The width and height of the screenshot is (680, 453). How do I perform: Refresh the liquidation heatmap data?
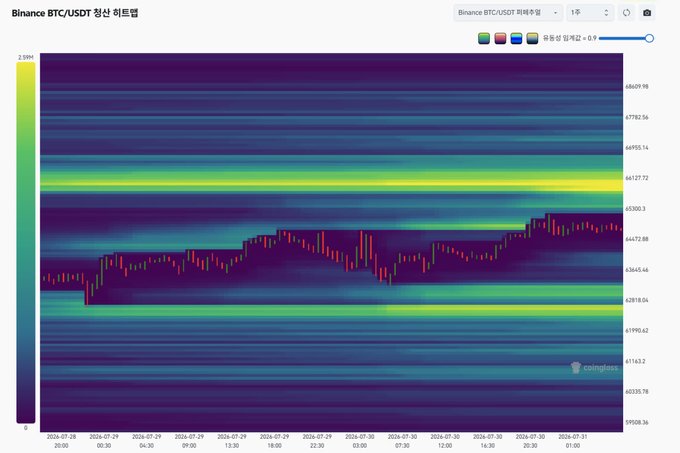point(626,13)
